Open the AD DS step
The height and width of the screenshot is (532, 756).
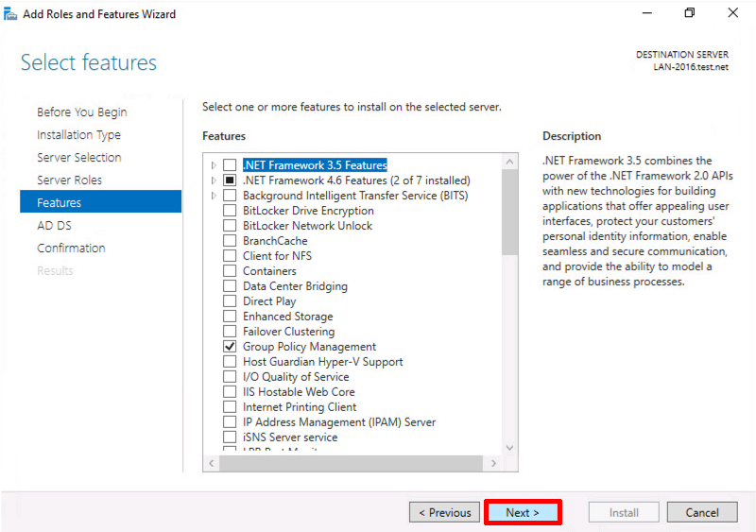pyautogui.click(x=54, y=225)
